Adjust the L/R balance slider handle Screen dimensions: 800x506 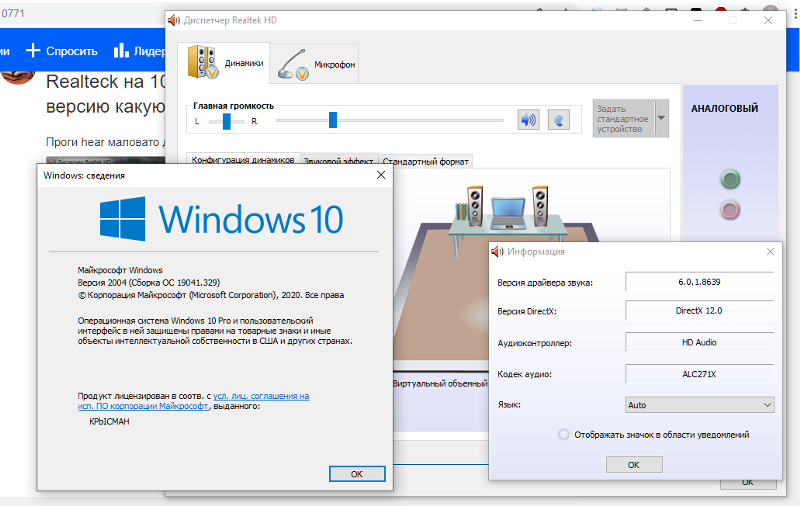(x=227, y=121)
